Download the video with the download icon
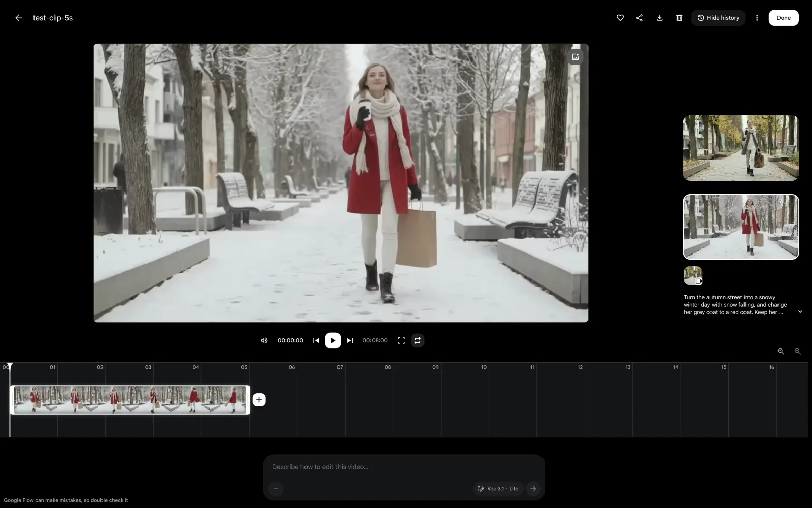Screen dimensions: 812x508 point(660,18)
